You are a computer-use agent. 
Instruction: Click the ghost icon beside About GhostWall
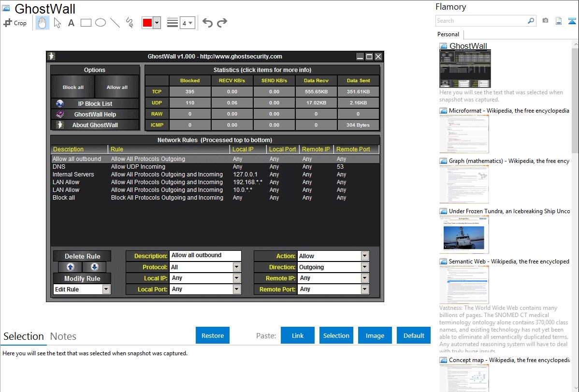coord(60,125)
